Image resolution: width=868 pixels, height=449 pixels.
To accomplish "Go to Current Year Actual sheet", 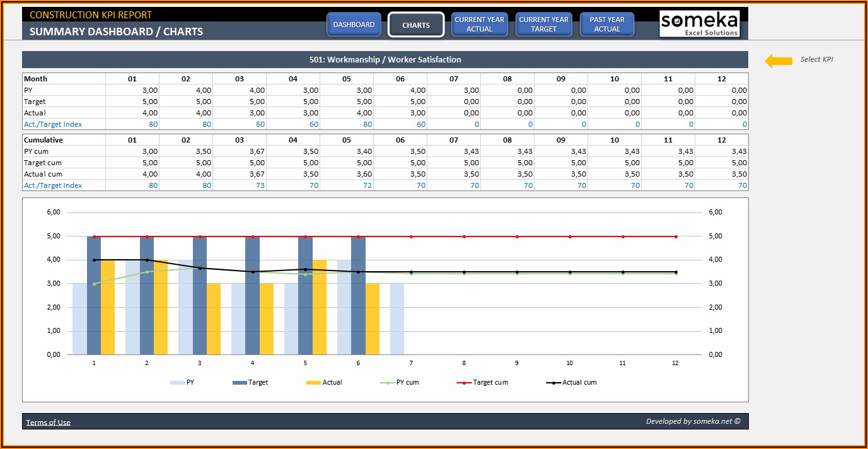I will [479, 25].
